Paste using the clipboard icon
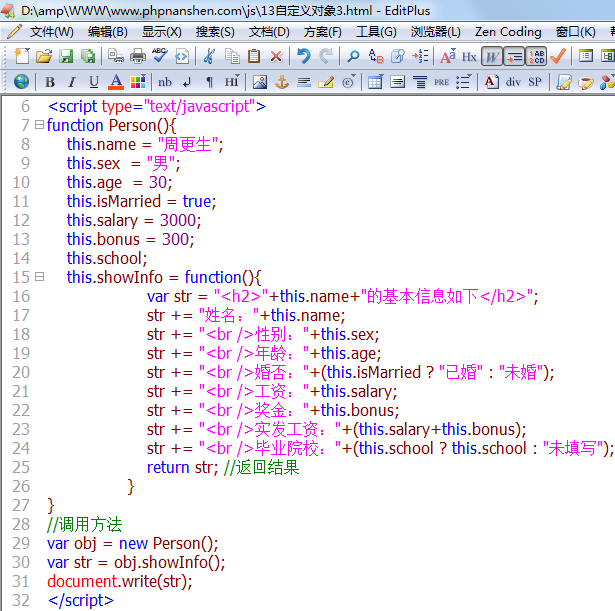Image resolution: width=615 pixels, height=611 pixels. (254, 56)
